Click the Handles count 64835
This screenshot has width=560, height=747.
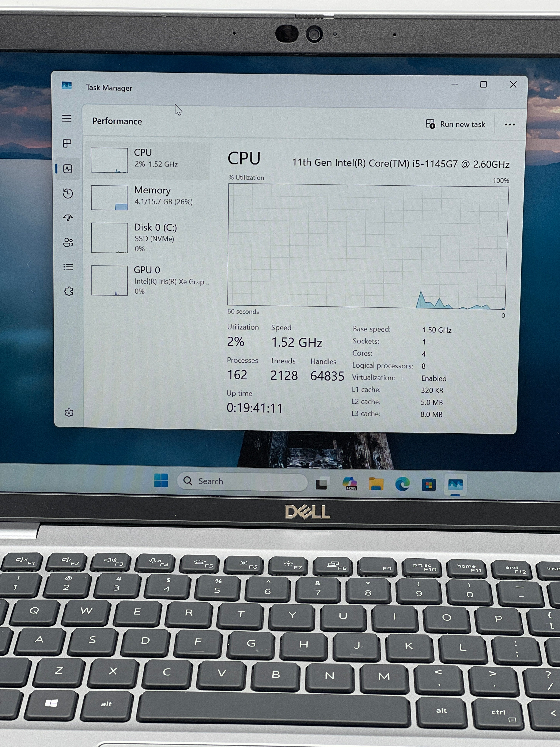pyautogui.click(x=327, y=376)
